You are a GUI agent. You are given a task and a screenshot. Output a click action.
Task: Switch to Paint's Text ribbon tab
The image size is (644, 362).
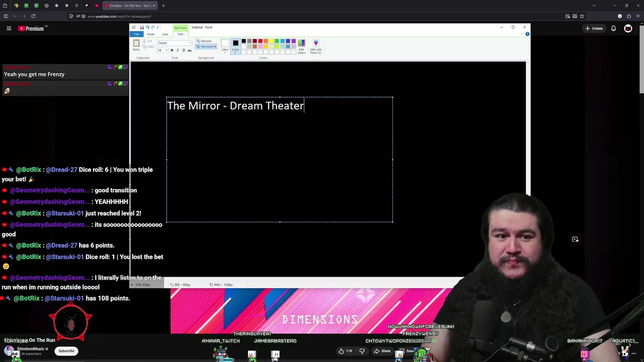point(180,34)
